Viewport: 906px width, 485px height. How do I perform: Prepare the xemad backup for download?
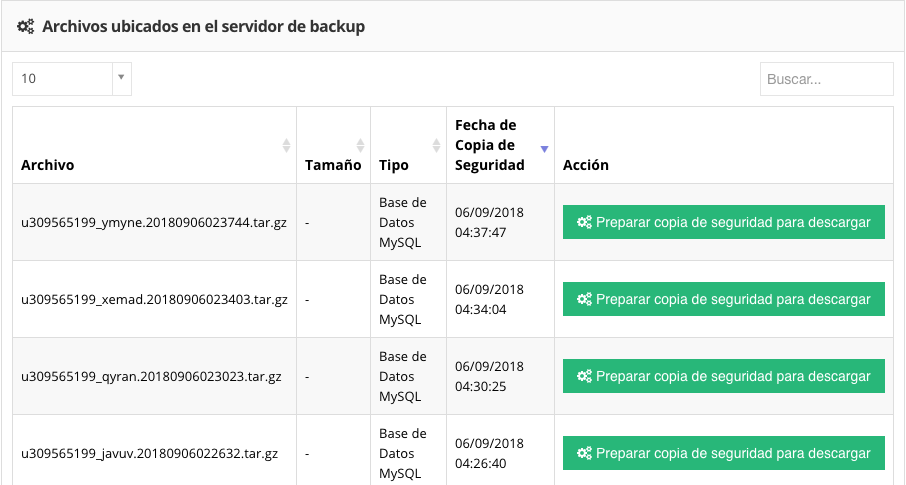(724, 299)
